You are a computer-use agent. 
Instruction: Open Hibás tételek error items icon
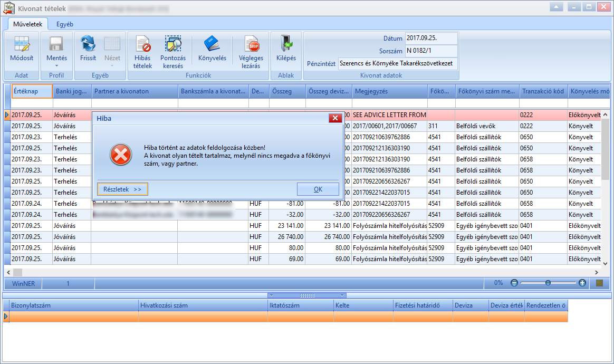click(142, 44)
